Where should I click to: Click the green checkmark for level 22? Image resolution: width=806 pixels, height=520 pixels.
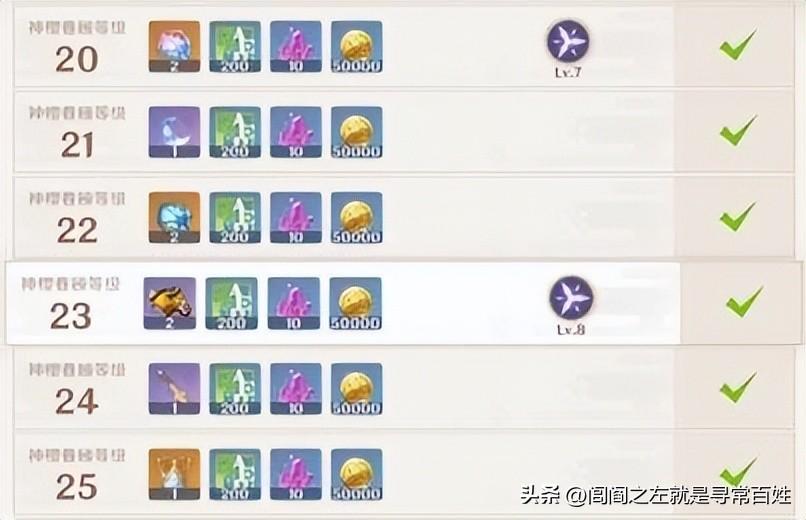click(738, 217)
